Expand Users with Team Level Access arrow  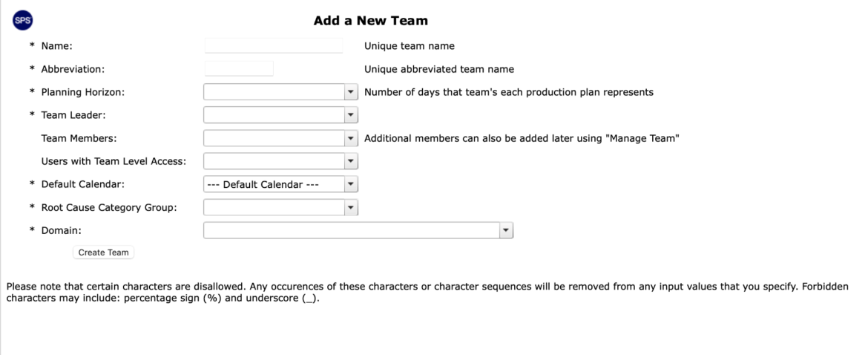(351, 161)
